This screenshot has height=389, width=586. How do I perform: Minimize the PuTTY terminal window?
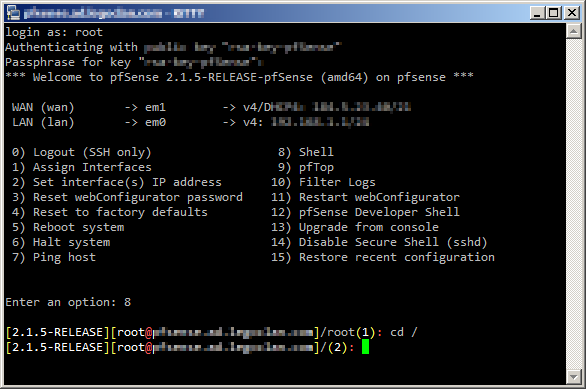(537, 13)
